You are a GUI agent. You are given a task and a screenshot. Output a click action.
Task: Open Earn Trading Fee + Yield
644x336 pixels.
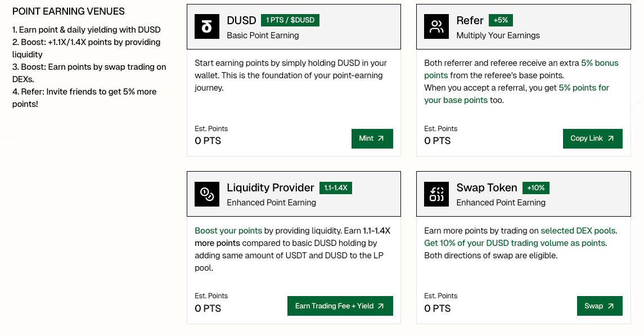[340, 306]
